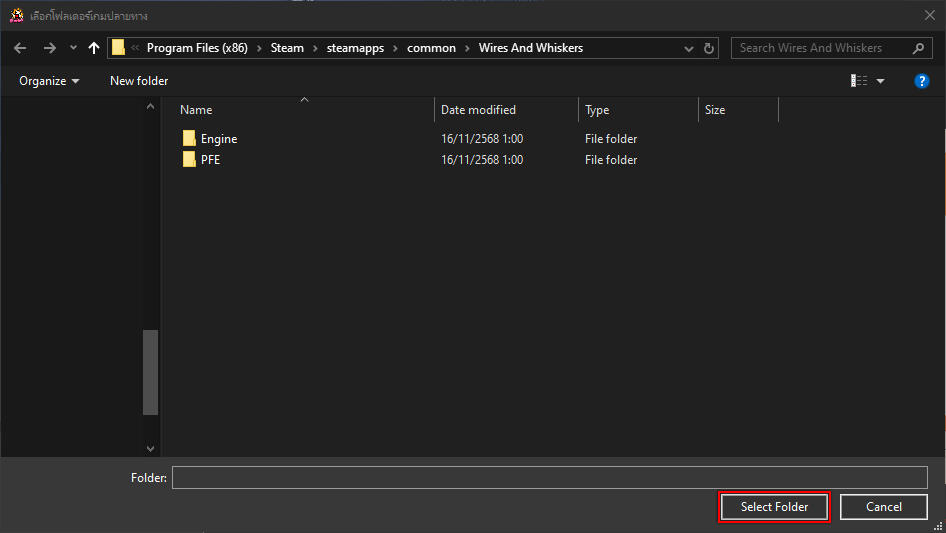Viewport: 946px width, 533px height.
Task: Sort files by Date modified column
Action: [x=479, y=110]
